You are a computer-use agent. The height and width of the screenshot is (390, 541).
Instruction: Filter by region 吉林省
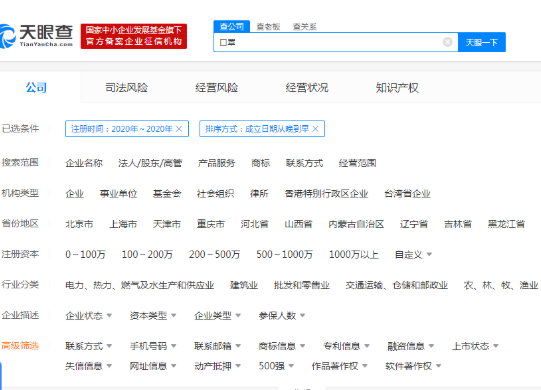point(458,224)
